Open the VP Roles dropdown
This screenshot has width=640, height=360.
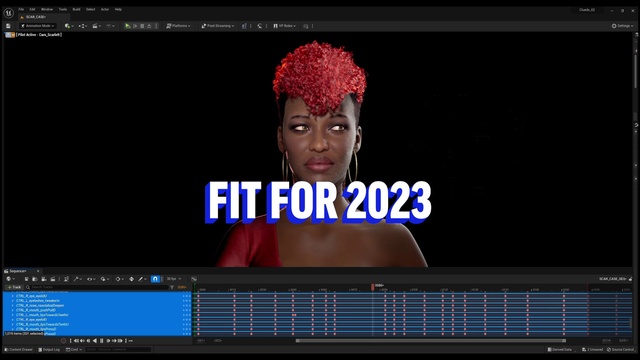(x=284, y=26)
